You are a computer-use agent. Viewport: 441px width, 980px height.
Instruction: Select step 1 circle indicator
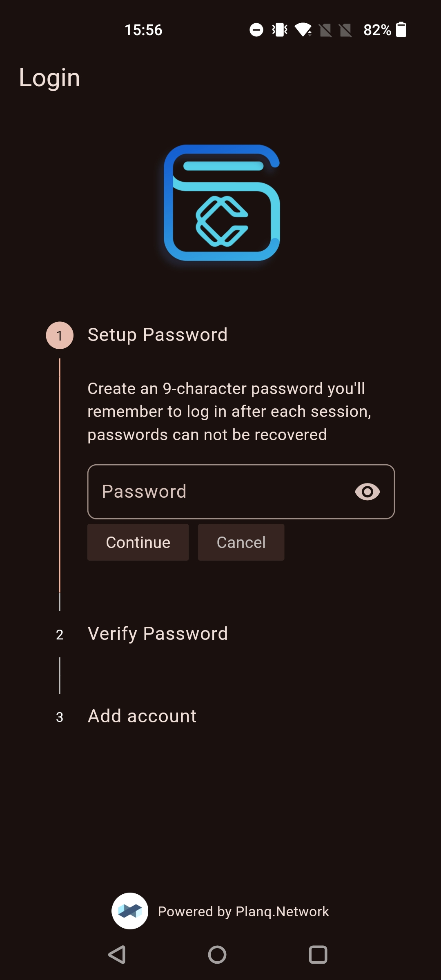[60, 336]
